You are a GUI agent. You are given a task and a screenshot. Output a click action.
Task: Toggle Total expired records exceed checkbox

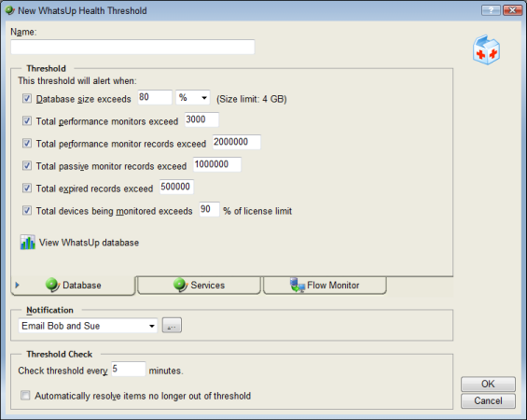click(x=27, y=188)
